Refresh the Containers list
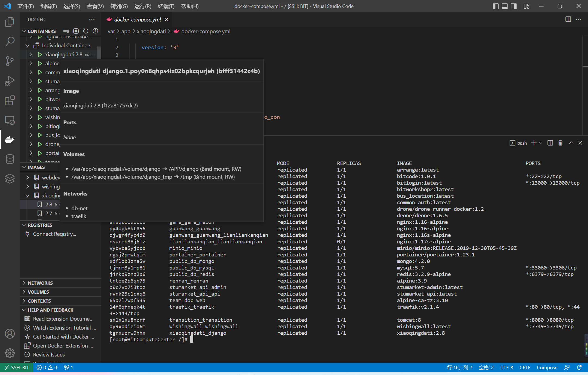The width and height of the screenshot is (588, 375). pos(86,31)
